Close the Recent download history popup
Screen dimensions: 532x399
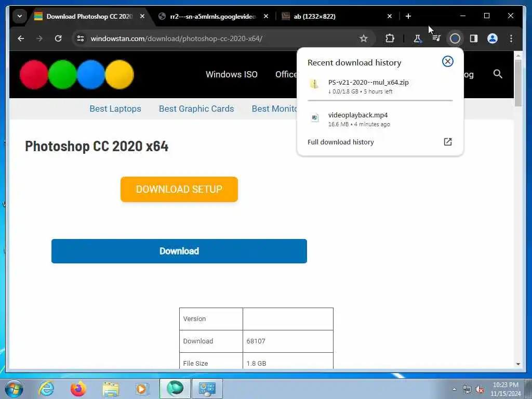[447, 61]
